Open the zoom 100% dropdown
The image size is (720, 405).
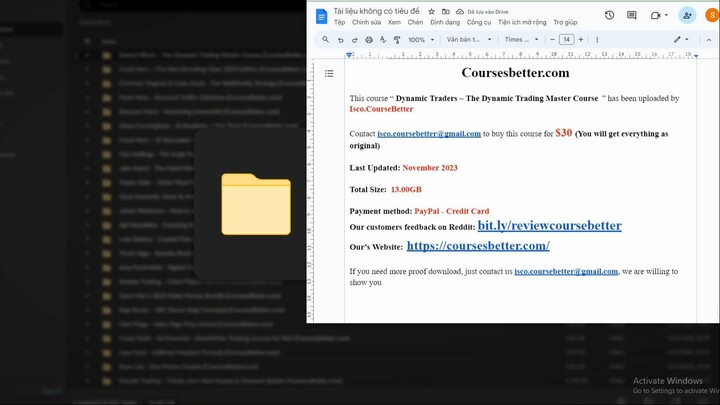pos(420,40)
